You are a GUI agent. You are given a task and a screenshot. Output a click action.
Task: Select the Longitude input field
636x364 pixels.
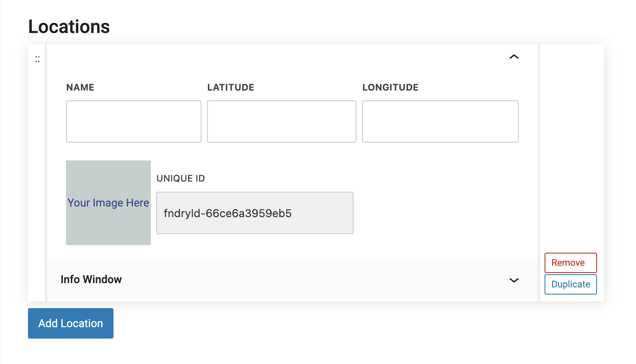[440, 121]
